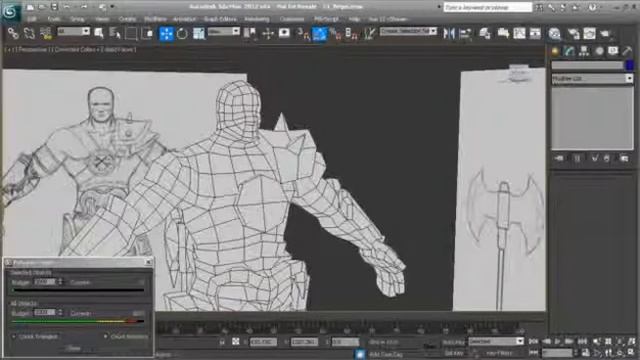The height and width of the screenshot is (360, 640).
Task: Switch to the Select and Rotate tool
Action: click(x=182, y=33)
